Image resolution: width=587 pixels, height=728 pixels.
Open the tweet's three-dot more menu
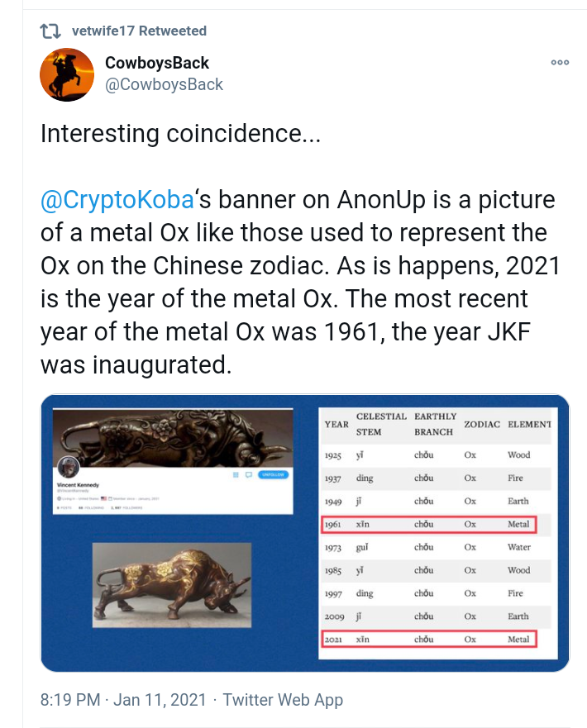(x=560, y=63)
